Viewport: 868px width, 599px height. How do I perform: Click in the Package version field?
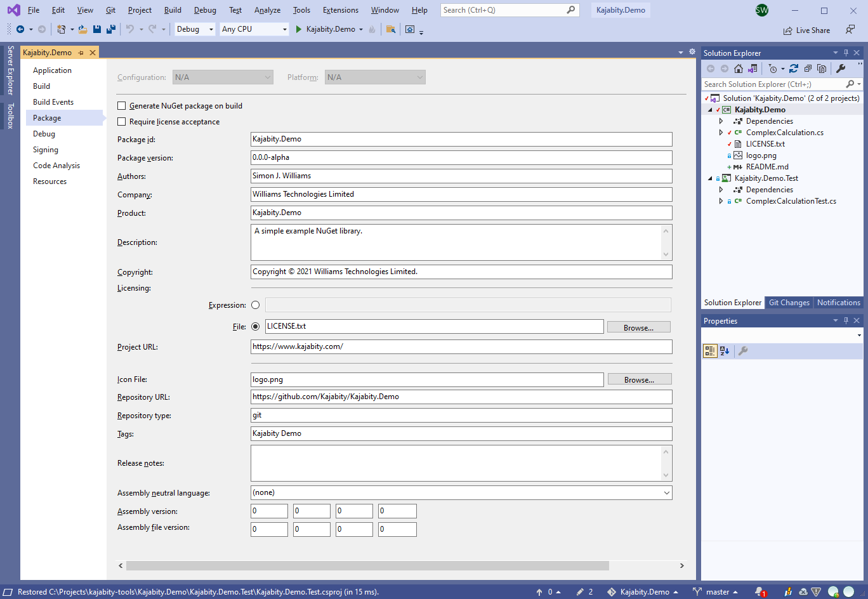(x=461, y=157)
